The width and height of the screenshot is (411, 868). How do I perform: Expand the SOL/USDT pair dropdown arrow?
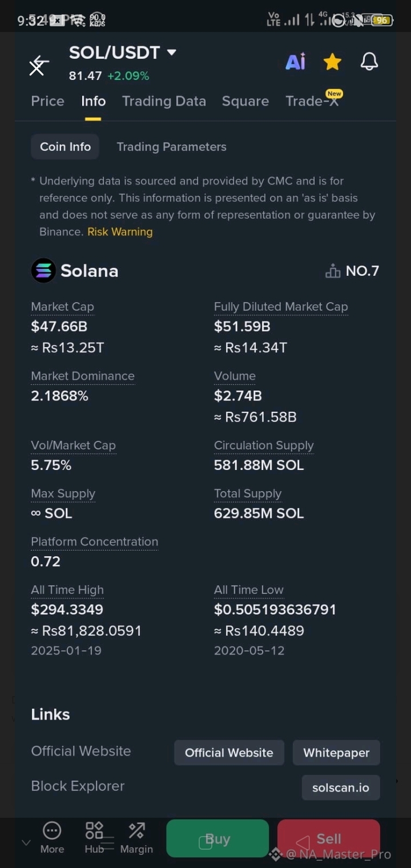coord(171,53)
